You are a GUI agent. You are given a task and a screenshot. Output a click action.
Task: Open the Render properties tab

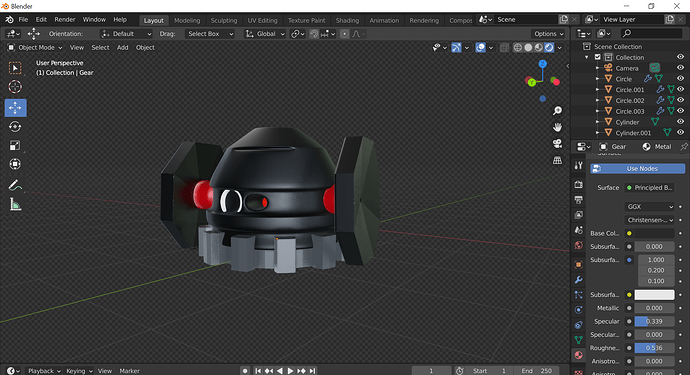click(x=579, y=184)
